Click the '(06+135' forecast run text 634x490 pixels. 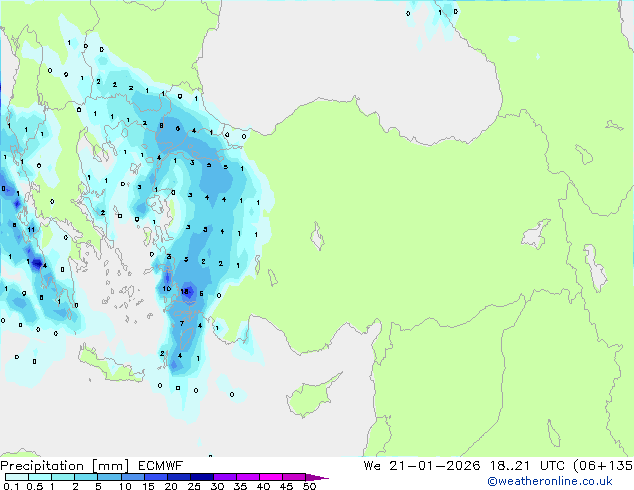(x=603, y=466)
